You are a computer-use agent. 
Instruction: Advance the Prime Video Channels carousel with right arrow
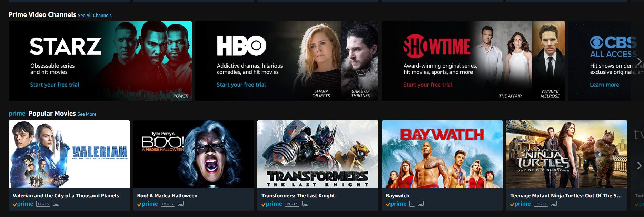click(x=639, y=61)
